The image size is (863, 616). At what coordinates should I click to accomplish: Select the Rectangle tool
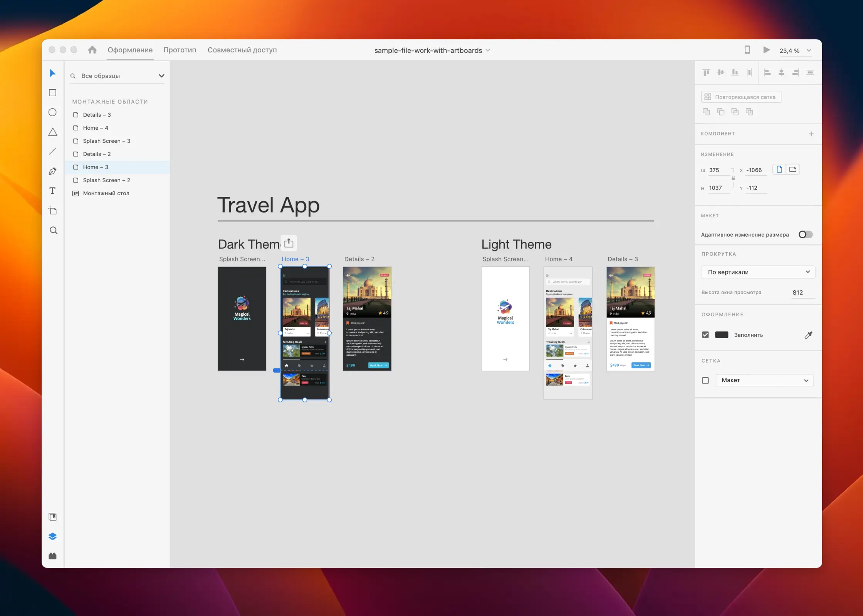click(x=52, y=92)
